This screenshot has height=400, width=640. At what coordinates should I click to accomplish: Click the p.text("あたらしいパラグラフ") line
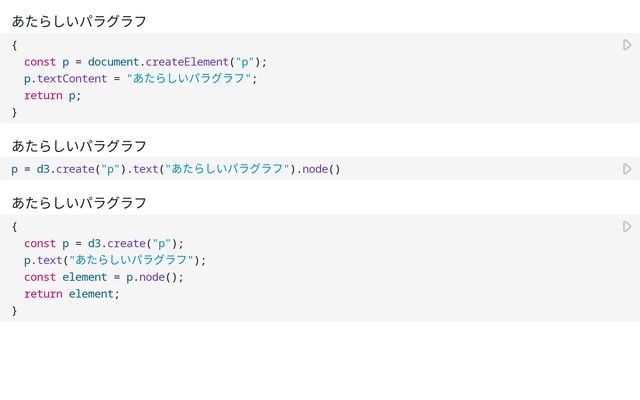(115, 260)
